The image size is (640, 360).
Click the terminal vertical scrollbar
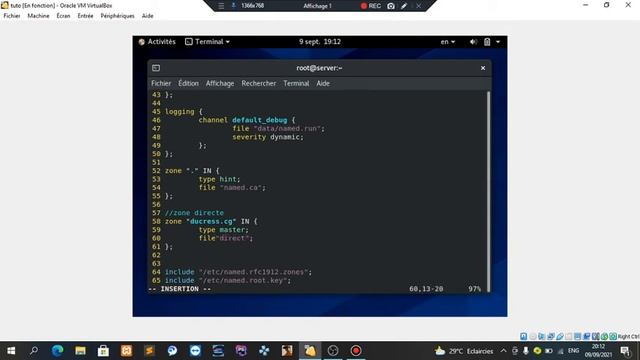[x=489, y=191]
